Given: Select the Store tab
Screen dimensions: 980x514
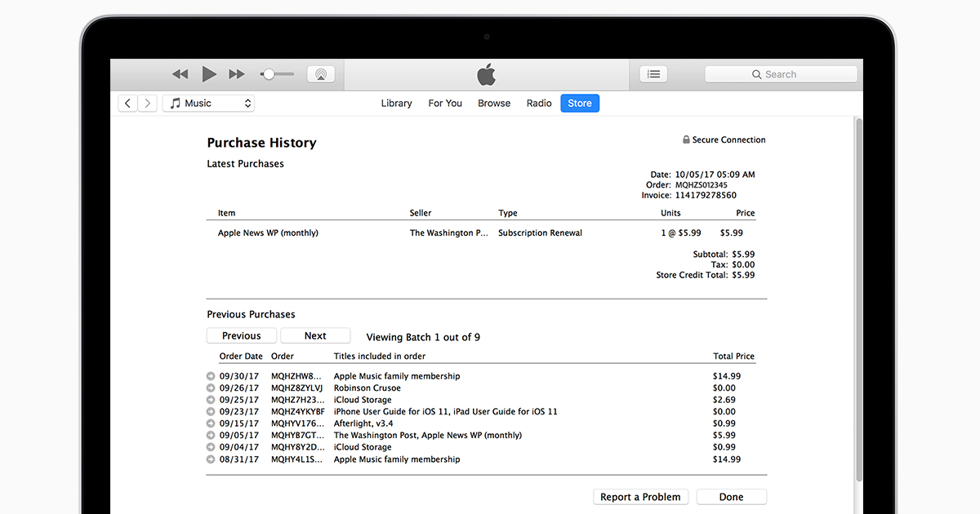Looking at the screenshot, I should [580, 104].
